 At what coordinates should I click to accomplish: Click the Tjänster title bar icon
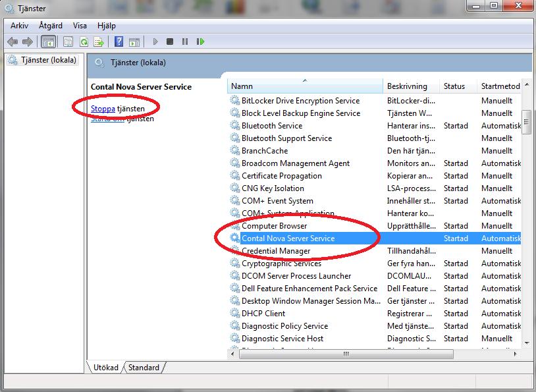pyautogui.click(x=10, y=8)
